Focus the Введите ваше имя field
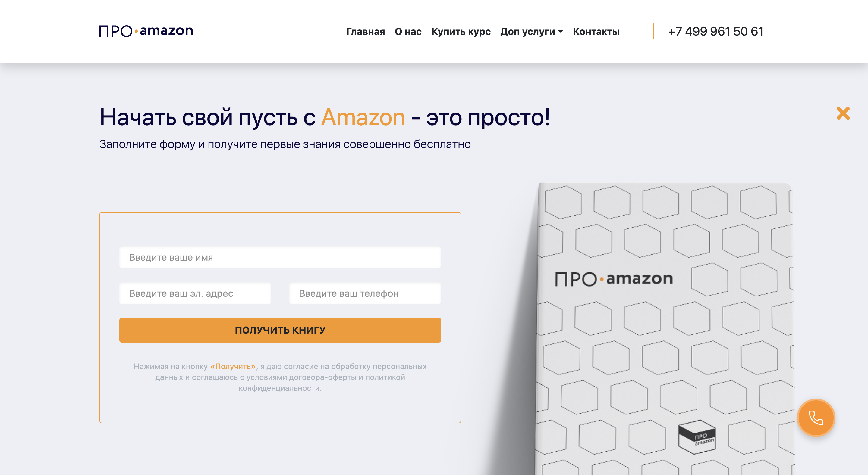 tap(280, 257)
